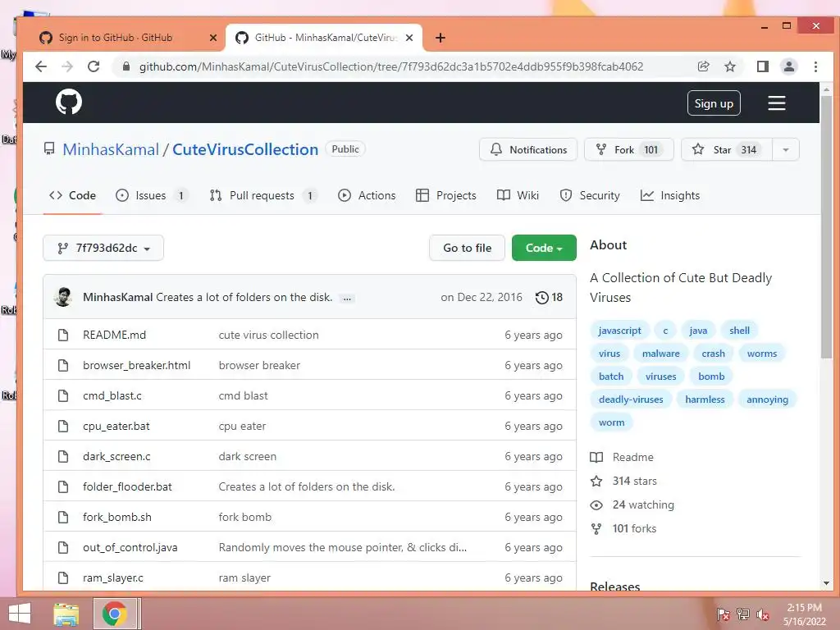Click the annoying topic tag
Image resolution: width=840 pixels, height=630 pixels.
[x=767, y=399]
